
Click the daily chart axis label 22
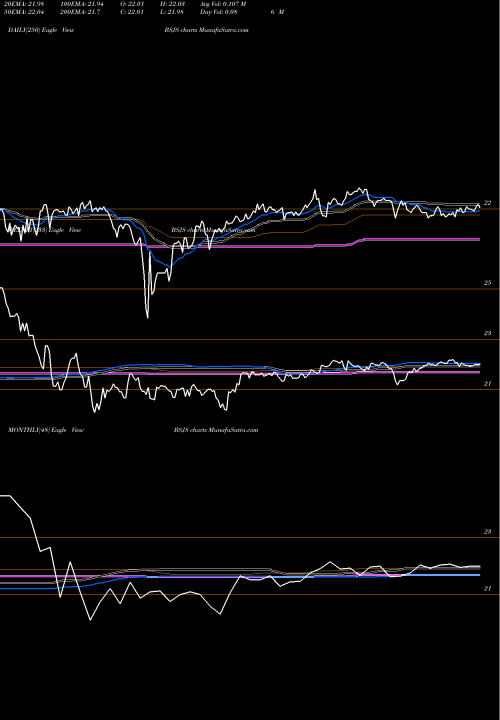click(x=488, y=202)
